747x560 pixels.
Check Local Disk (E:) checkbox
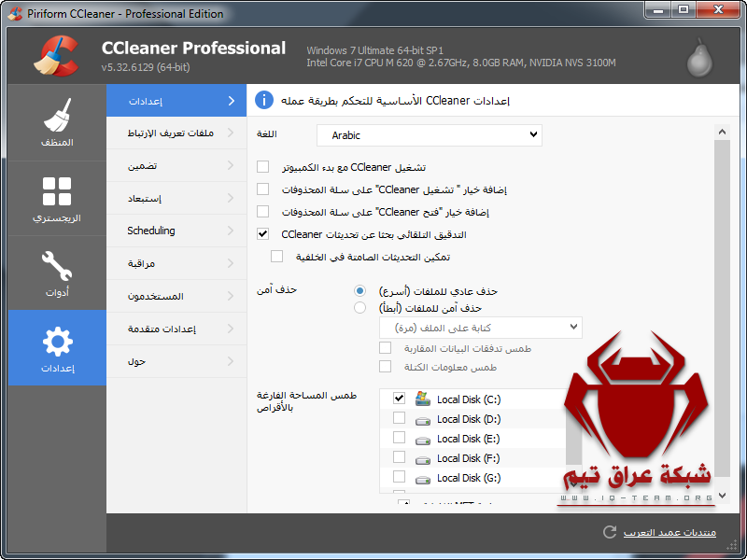(399, 437)
